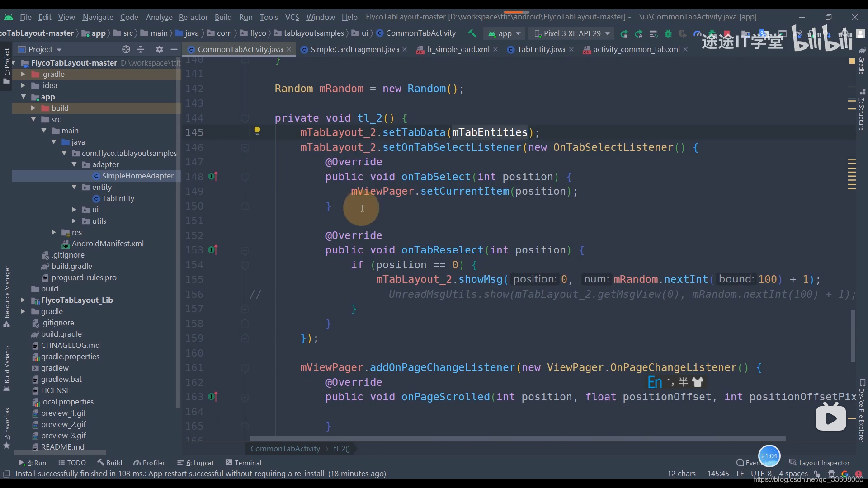
Task: Expand the utils package folder
Action: pos(74,221)
